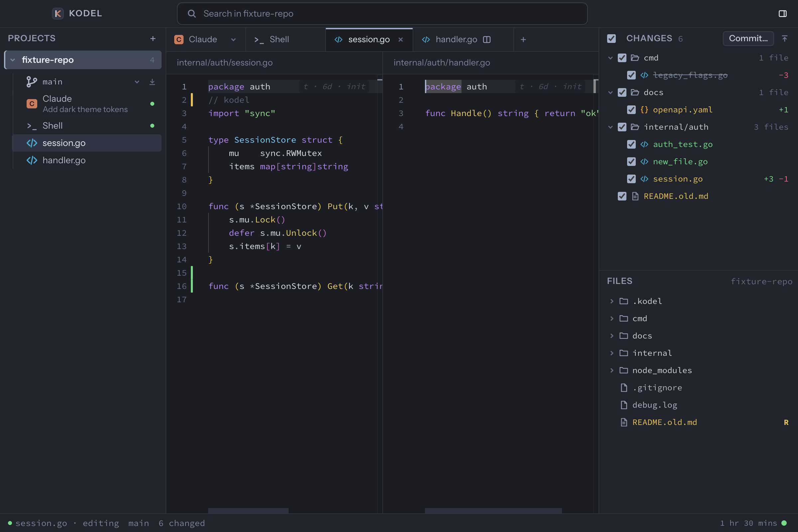Expand the cmd folder in Files
Screen dimensions: 798x532
tap(612, 319)
